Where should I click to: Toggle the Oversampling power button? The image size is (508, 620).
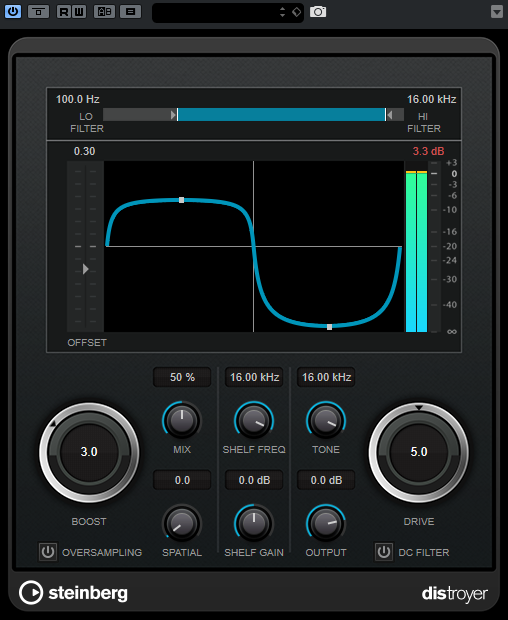click(x=48, y=552)
